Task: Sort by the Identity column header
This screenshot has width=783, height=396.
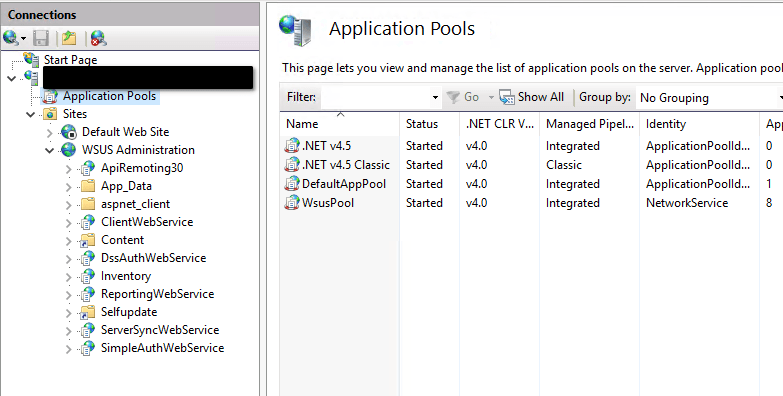Action: point(699,124)
